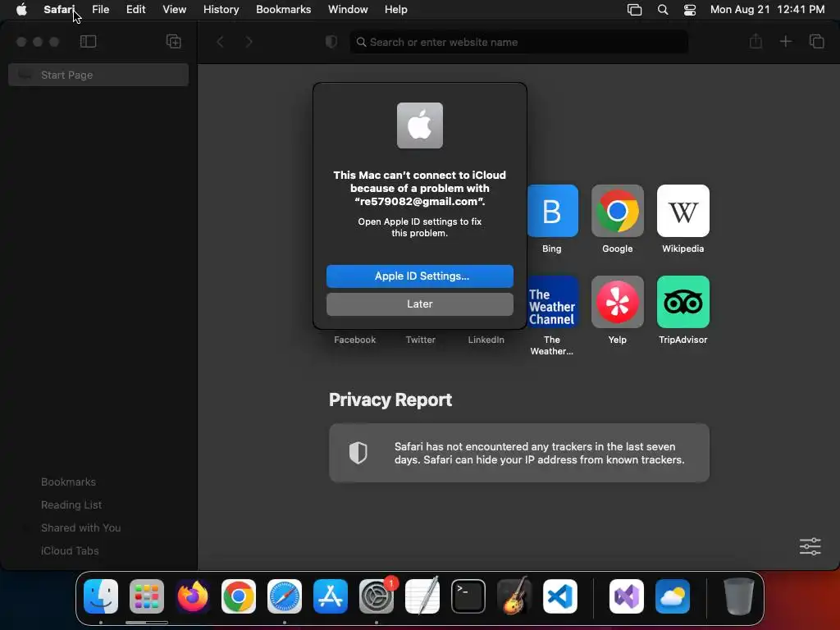Launch GarageBand from the Dock
Image resolution: width=840 pixels, height=630 pixels.
pos(514,596)
